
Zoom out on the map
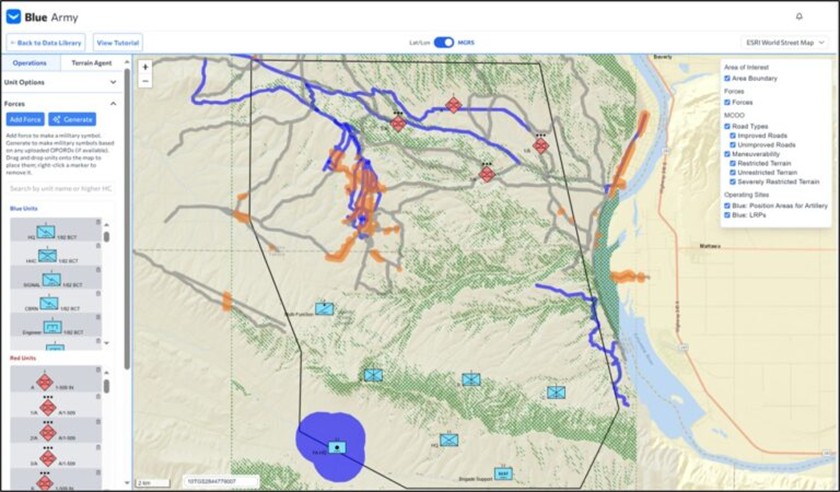[x=146, y=80]
